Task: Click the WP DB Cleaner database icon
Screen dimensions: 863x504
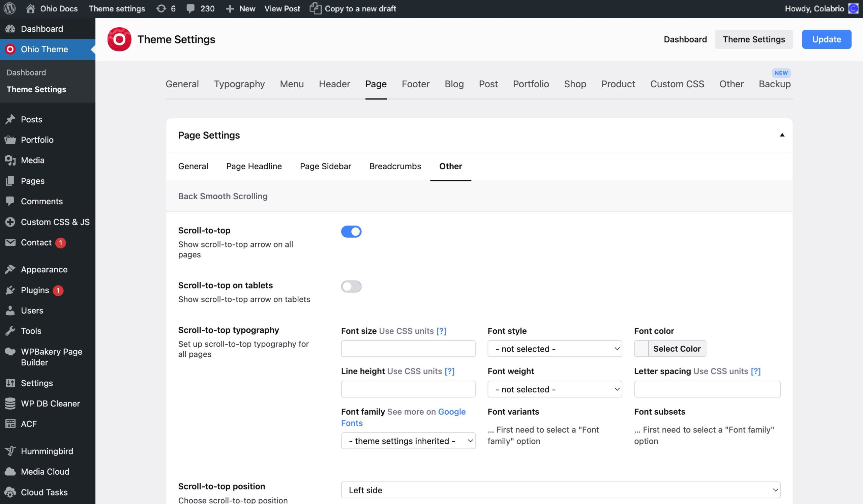Action: point(10,404)
